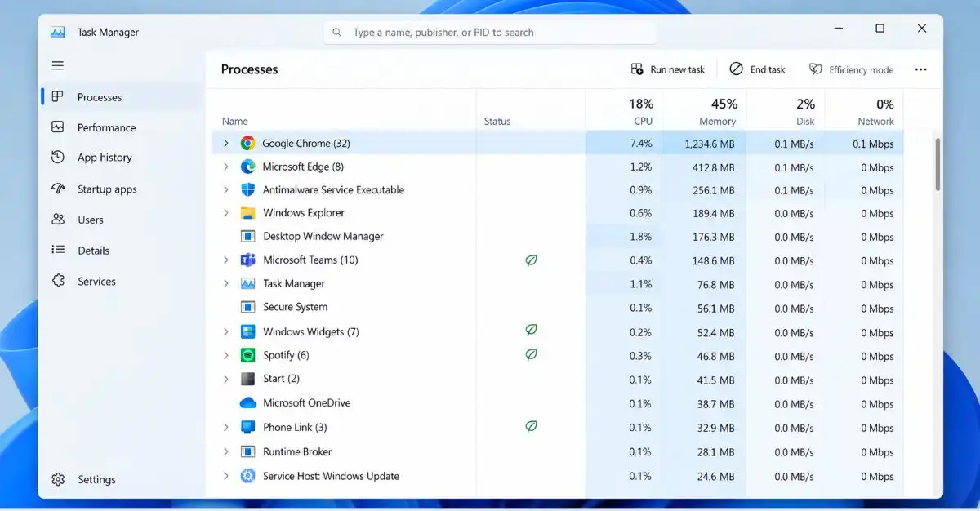980x511 pixels.
Task: Open the Processes page
Action: click(x=122, y=97)
